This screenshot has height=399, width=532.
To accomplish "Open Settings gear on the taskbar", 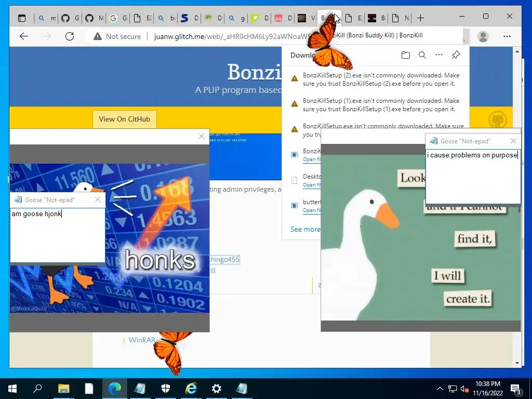I will [x=217, y=389].
